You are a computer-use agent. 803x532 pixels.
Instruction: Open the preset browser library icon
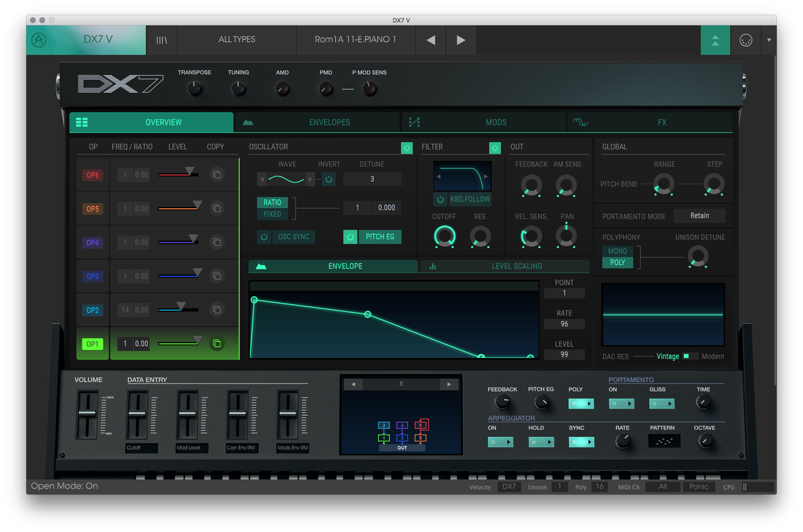(162, 40)
